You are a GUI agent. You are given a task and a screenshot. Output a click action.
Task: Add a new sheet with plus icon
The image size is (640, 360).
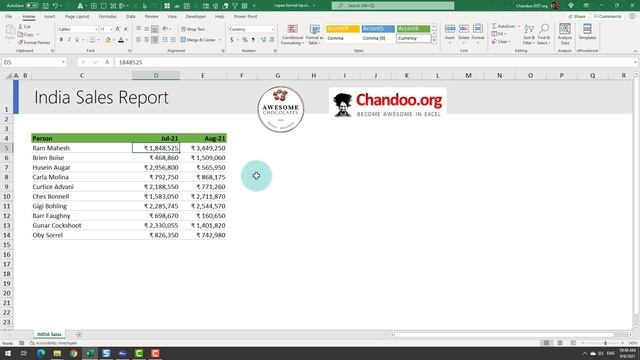79,335
